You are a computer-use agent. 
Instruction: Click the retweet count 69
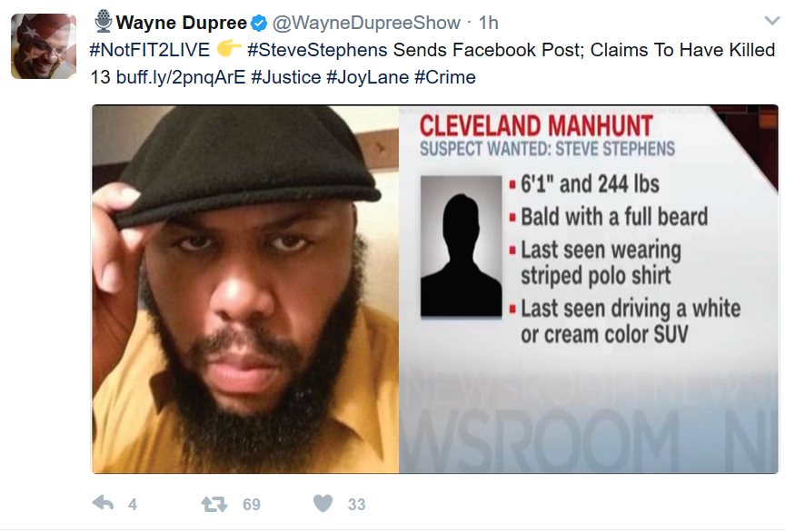coord(252,505)
